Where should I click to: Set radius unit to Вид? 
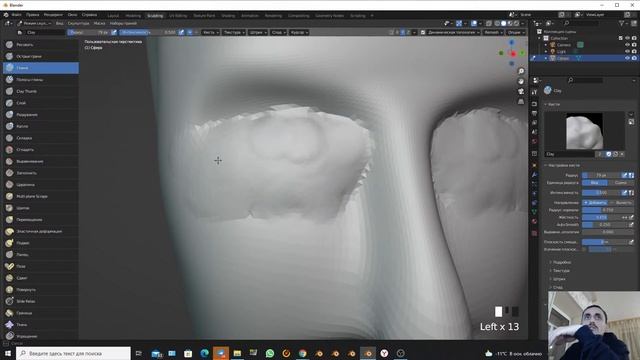coord(594,183)
